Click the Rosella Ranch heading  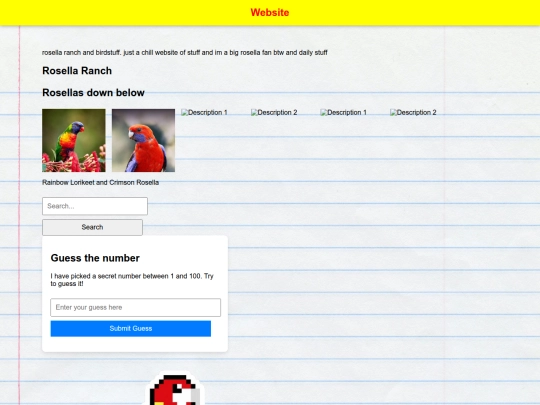(77, 71)
